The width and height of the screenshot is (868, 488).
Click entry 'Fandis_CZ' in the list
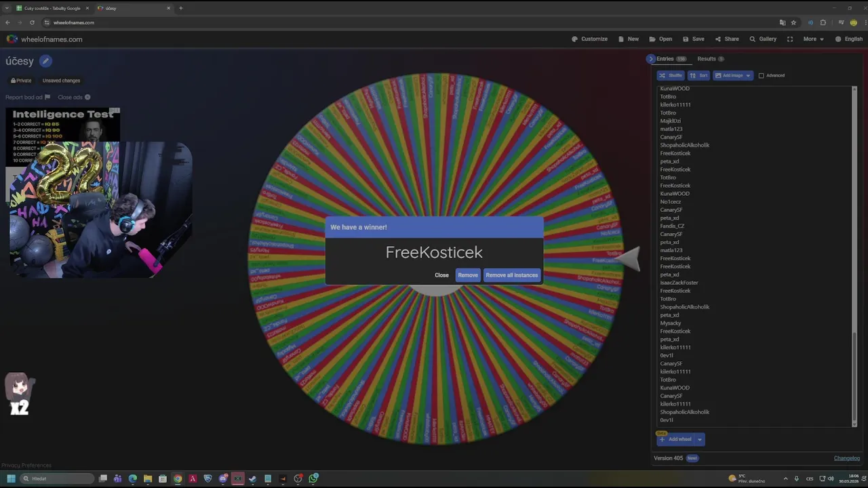672,226
